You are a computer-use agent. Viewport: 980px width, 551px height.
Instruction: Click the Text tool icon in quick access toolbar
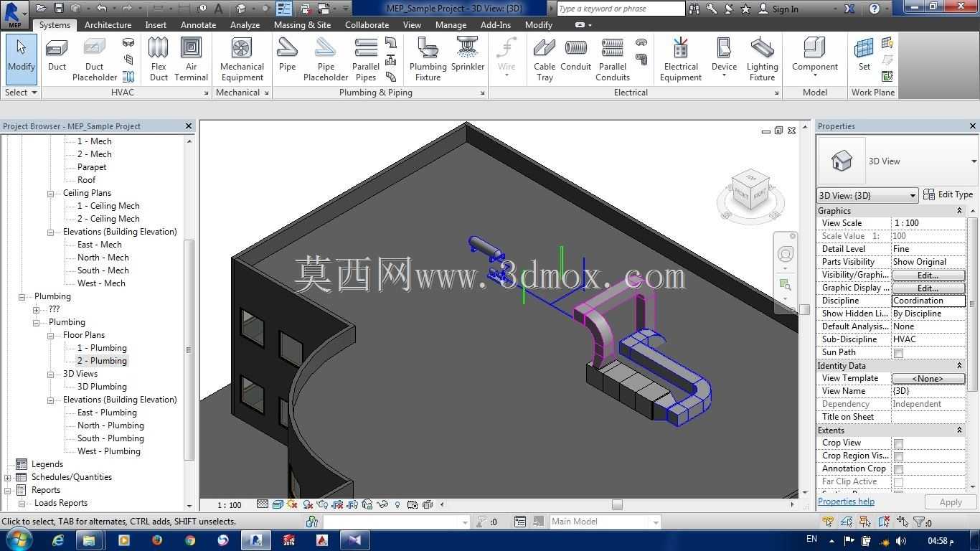point(219,9)
